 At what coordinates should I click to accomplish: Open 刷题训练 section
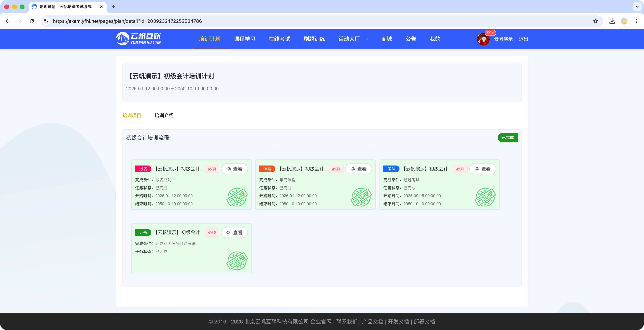click(x=314, y=39)
